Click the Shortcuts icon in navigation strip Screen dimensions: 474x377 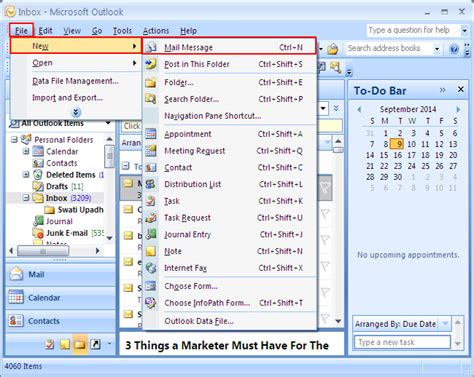pos(95,344)
